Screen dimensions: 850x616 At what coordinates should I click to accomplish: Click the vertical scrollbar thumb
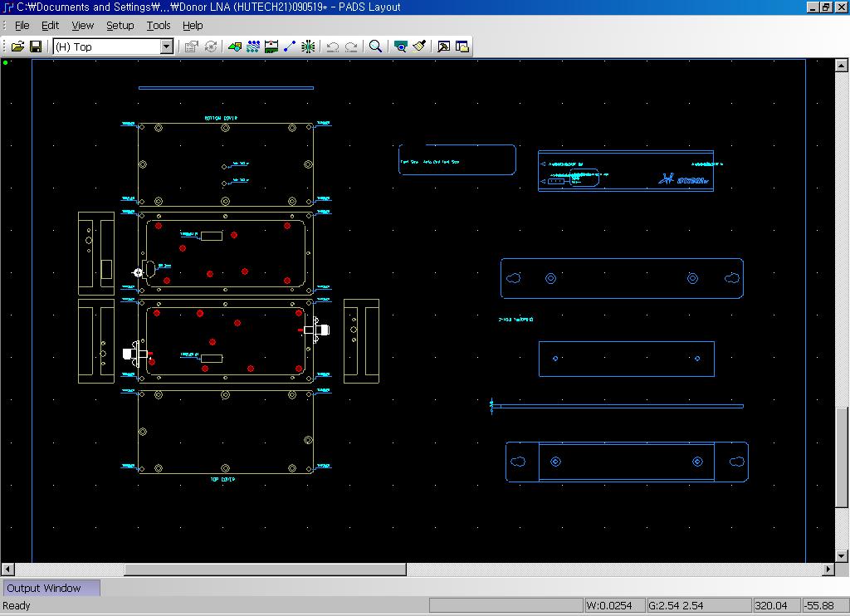[x=842, y=457]
